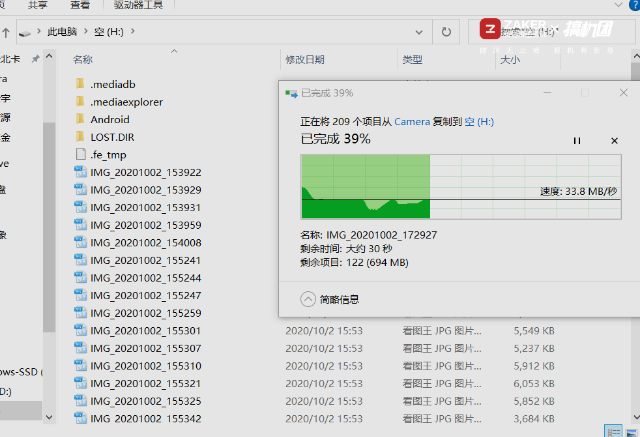The width and height of the screenshot is (640, 437).
Task: Click type cell of IMG_20201002_155342
Action: (x=442, y=418)
